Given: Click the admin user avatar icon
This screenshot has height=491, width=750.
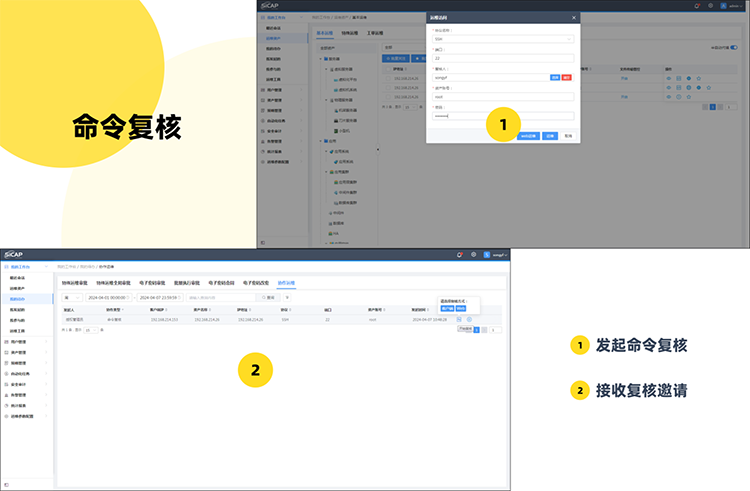Looking at the screenshot, I should coord(724,6).
